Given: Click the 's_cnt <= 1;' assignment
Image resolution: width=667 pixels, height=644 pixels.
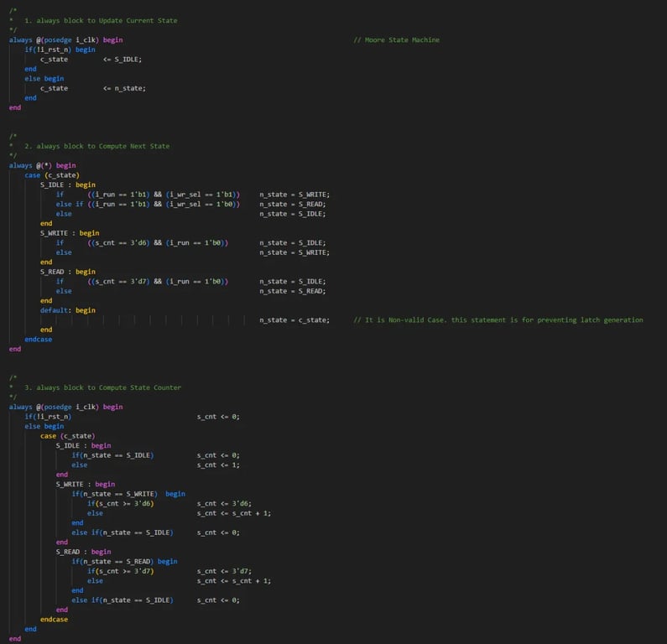Looking at the screenshot, I should (218, 465).
